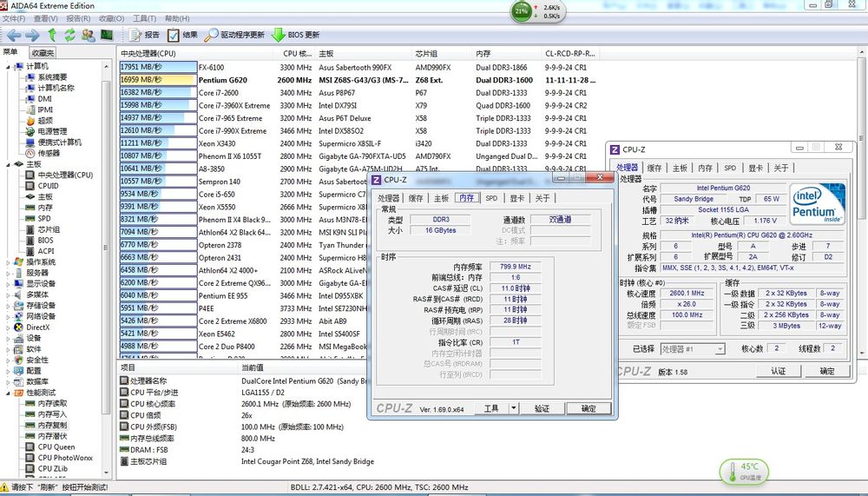Click the 驱动程序更新 magnifier toolbar button
This screenshot has height=496, width=868.
(x=235, y=35)
